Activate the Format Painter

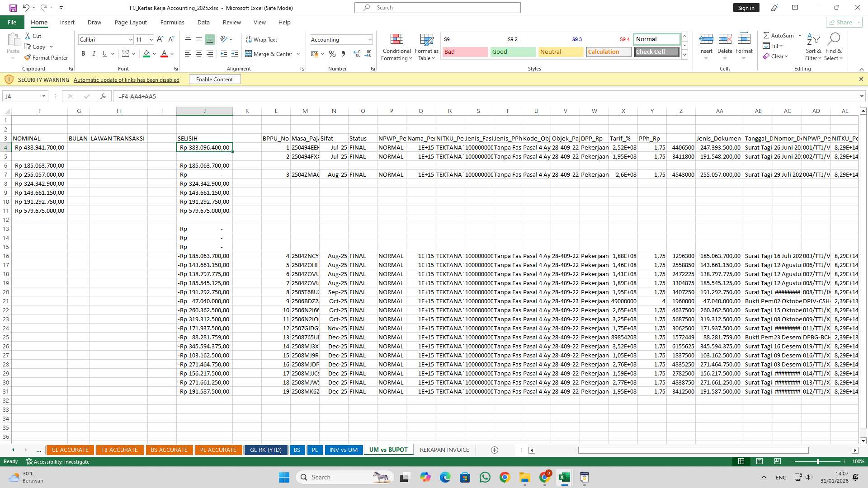point(47,57)
